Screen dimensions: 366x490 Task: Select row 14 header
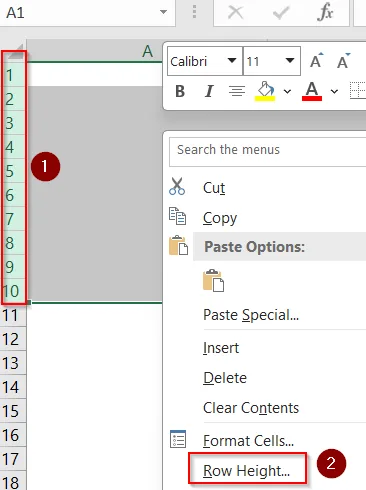(13, 387)
